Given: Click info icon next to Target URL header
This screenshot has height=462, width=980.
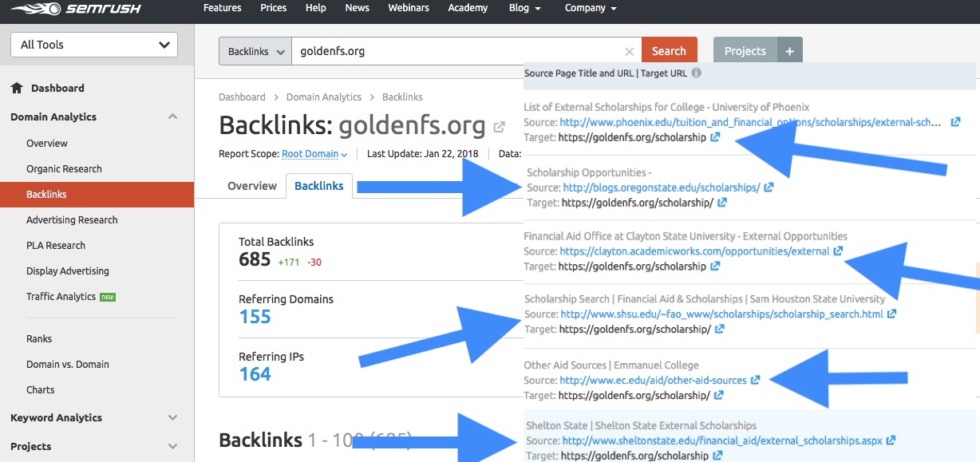Looking at the screenshot, I should (x=696, y=73).
